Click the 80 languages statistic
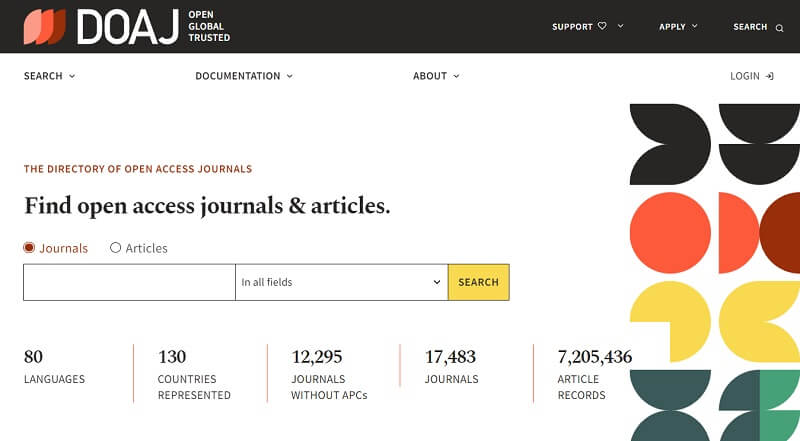Screen dimensions: 800x441 (x=54, y=367)
